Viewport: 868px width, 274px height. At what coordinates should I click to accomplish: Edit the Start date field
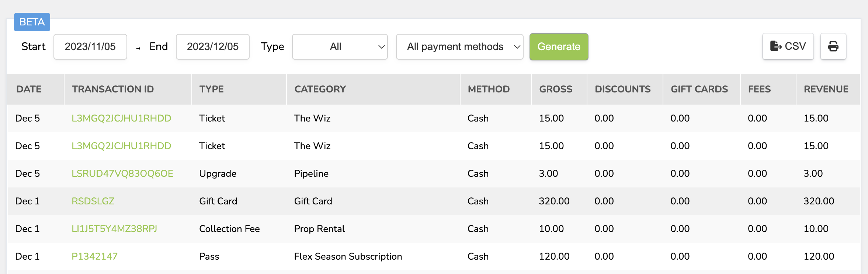tap(90, 47)
